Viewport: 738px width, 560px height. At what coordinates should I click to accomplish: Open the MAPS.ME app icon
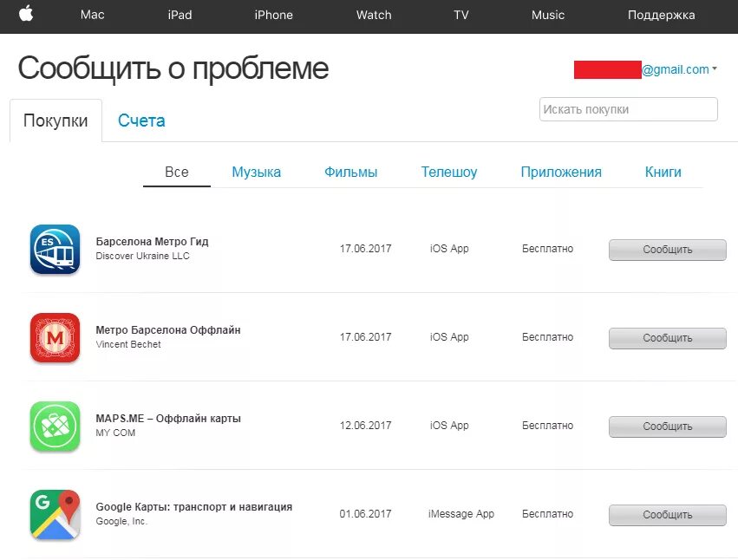55,426
